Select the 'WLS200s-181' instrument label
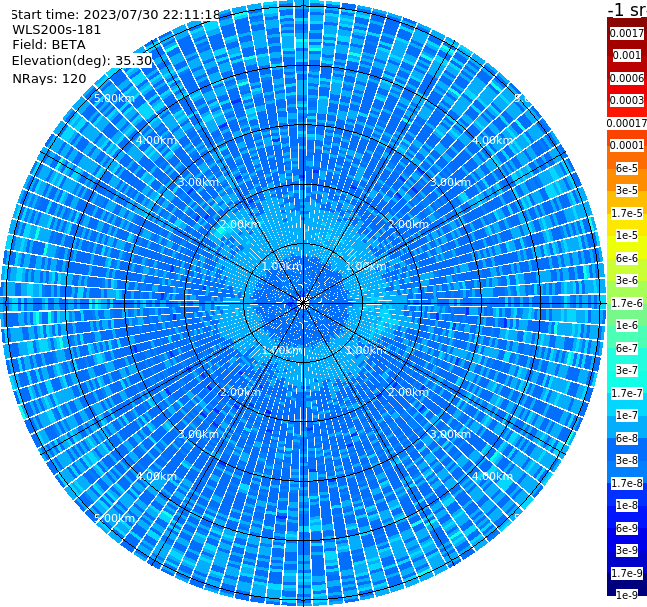 [57, 30]
